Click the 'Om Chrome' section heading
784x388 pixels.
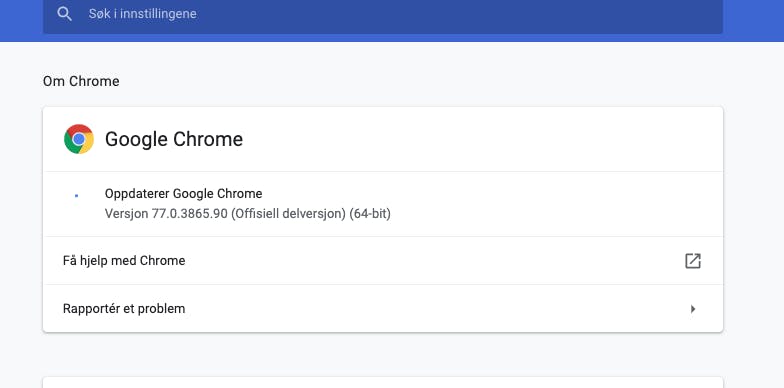coord(81,82)
